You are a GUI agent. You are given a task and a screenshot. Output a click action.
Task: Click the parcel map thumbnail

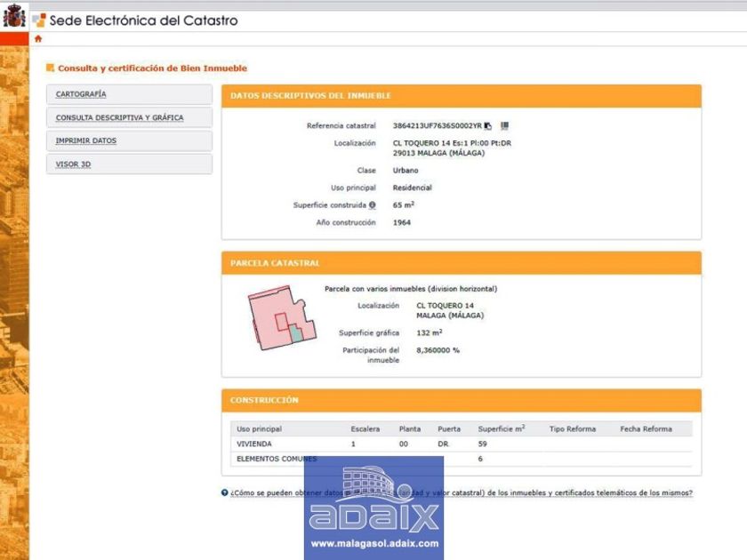coord(281,318)
